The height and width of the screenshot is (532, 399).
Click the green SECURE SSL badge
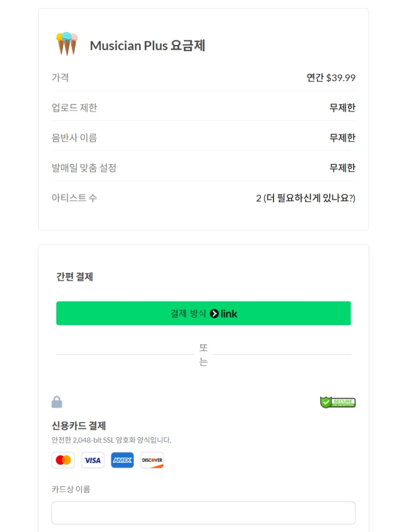pos(338,402)
